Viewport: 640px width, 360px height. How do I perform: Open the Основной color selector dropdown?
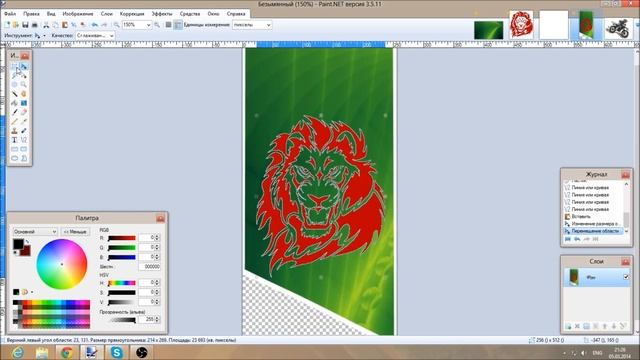coord(35,231)
